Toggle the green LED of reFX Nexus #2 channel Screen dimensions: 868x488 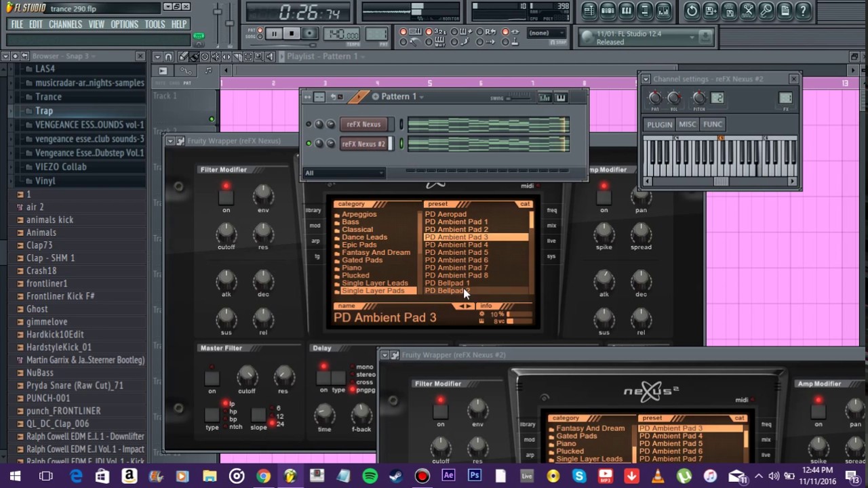pos(309,144)
